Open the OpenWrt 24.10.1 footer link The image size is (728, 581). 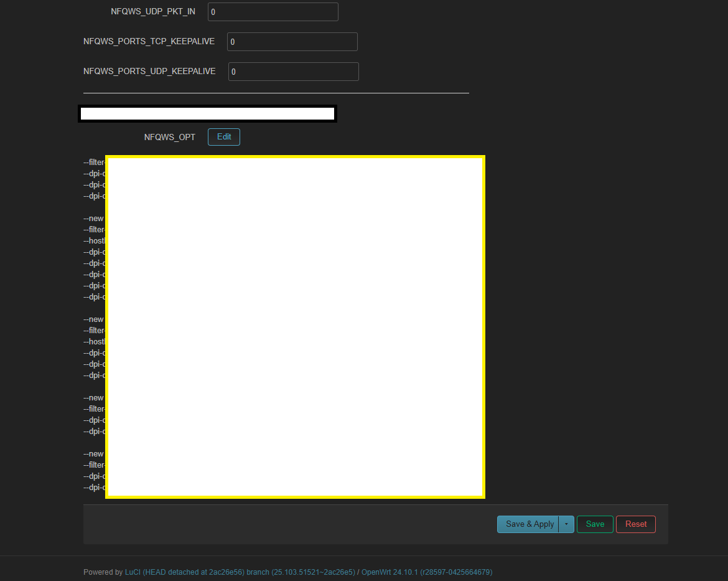427,572
